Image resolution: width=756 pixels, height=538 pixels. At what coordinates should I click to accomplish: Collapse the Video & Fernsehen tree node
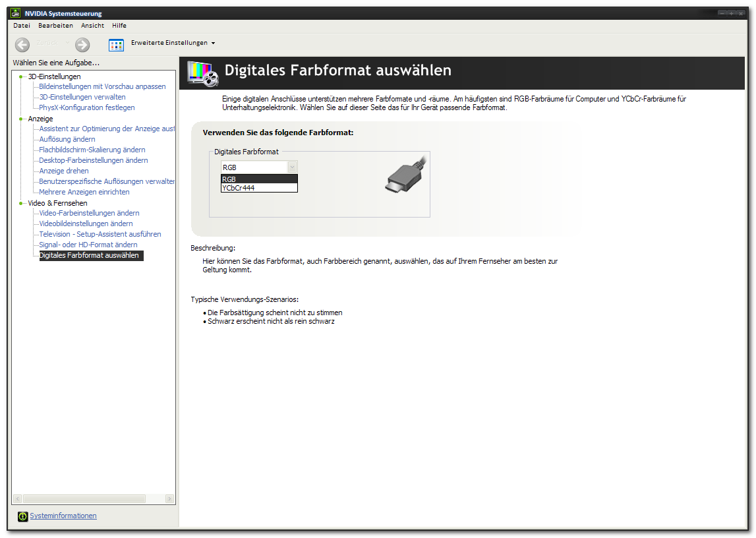click(20, 204)
